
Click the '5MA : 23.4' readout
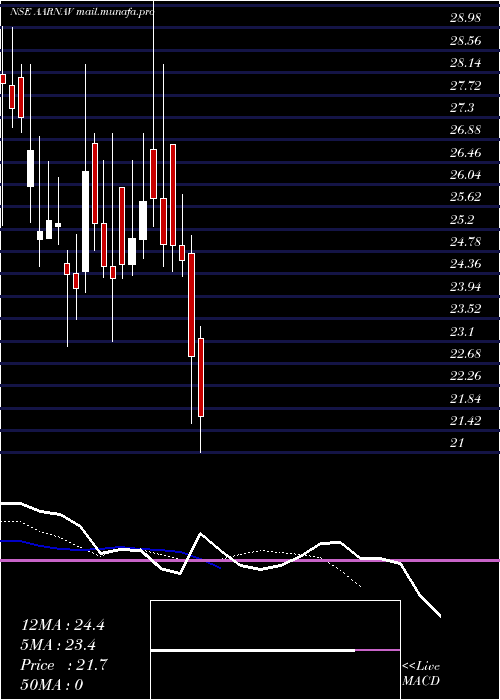pyautogui.click(x=58, y=645)
